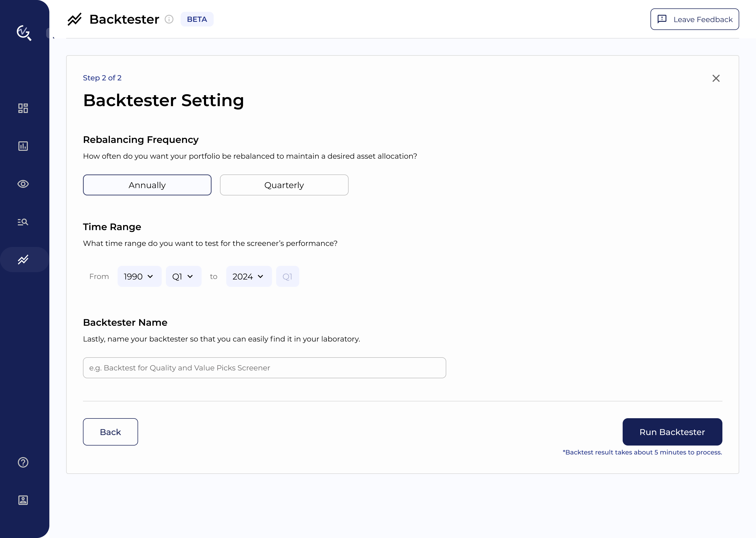Expand the 1990 start year dropdown
The height and width of the screenshot is (538, 756).
139,276
